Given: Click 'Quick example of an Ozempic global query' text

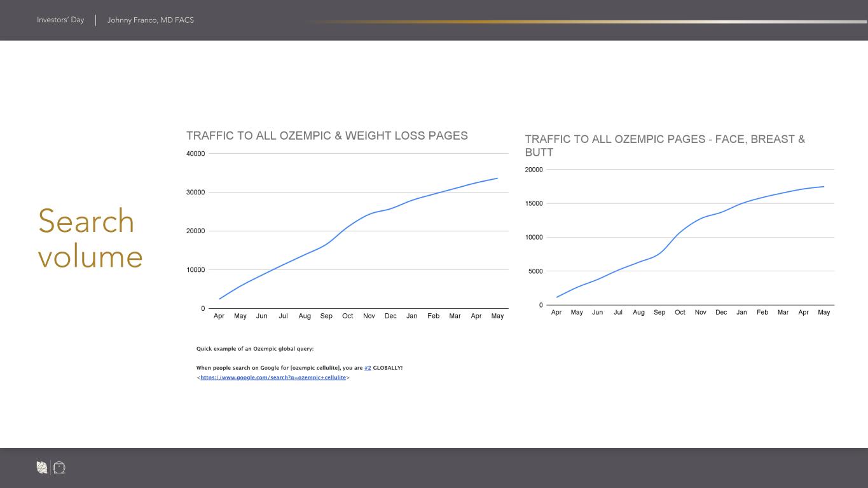Looking at the screenshot, I should click(254, 349).
